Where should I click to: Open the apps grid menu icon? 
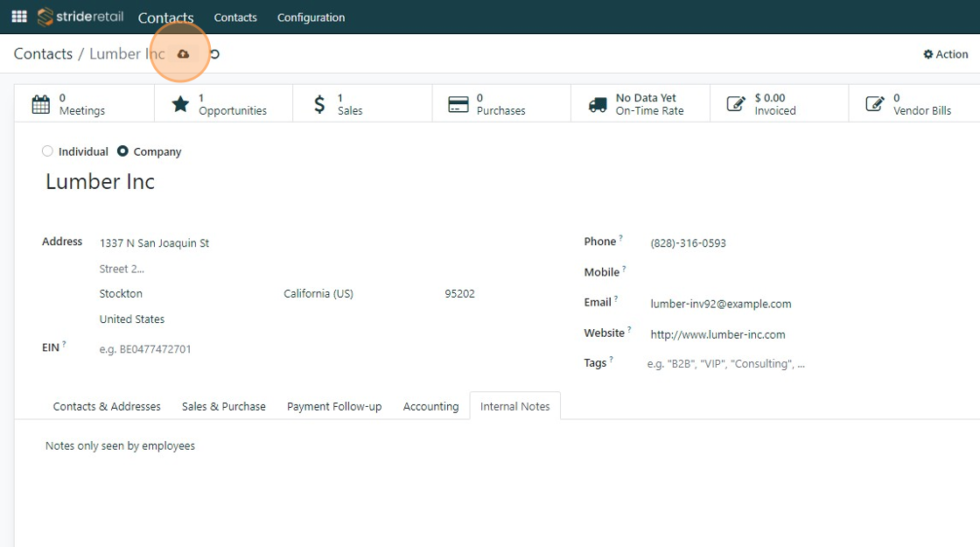pyautogui.click(x=18, y=17)
